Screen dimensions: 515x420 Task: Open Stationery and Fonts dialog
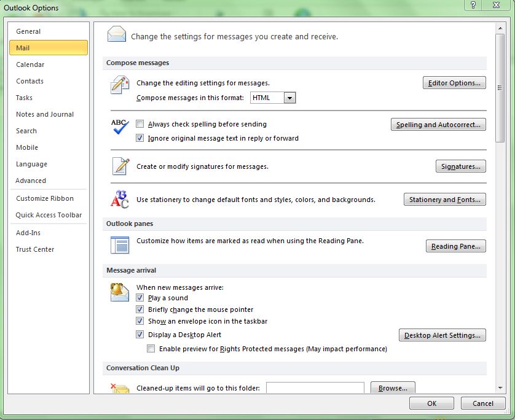click(x=445, y=199)
